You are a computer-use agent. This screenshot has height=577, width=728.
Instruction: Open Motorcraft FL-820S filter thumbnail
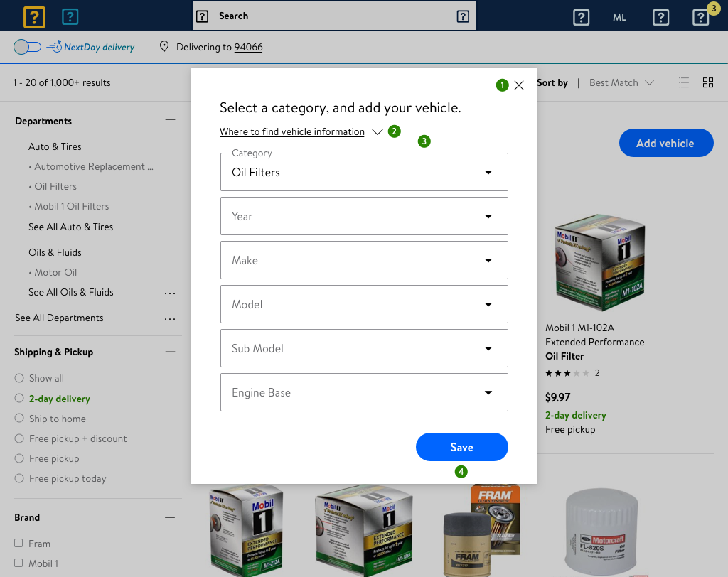click(601, 532)
